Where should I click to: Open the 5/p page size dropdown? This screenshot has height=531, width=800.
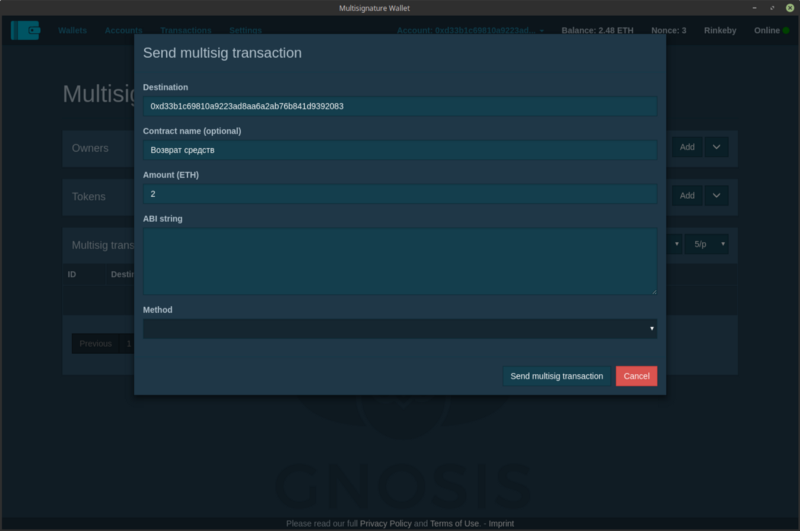(x=707, y=244)
